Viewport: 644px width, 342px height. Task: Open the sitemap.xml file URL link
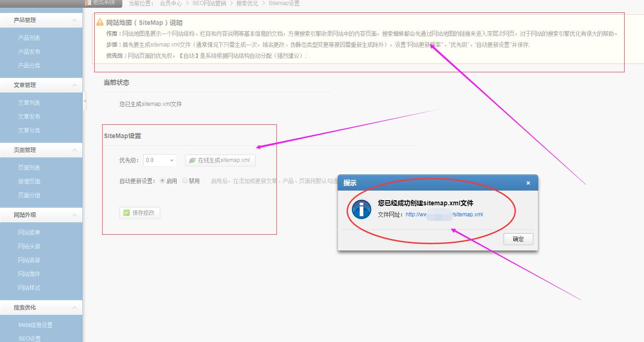pyautogui.click(x=444, y=214)
